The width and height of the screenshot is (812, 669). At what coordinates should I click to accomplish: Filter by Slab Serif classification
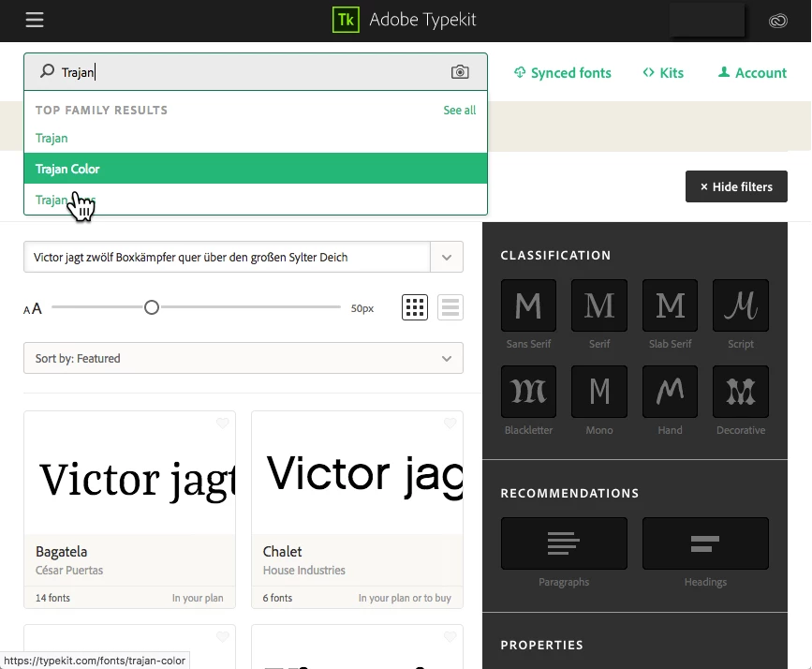click(x=670, y=305)
